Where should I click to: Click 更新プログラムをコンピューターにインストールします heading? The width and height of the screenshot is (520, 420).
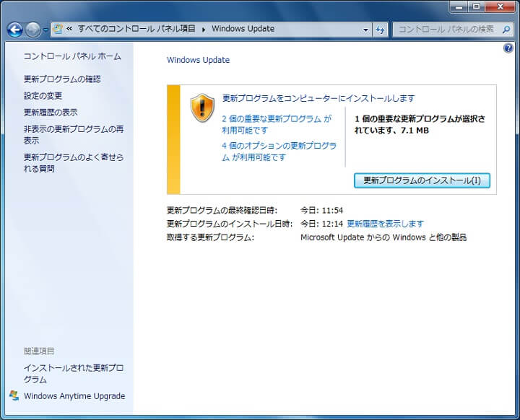click(x=318, y=98)
